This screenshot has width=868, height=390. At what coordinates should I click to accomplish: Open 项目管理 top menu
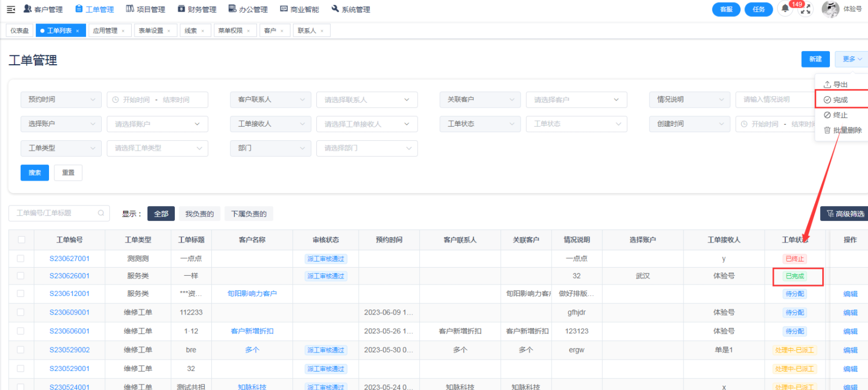point(145,9)
